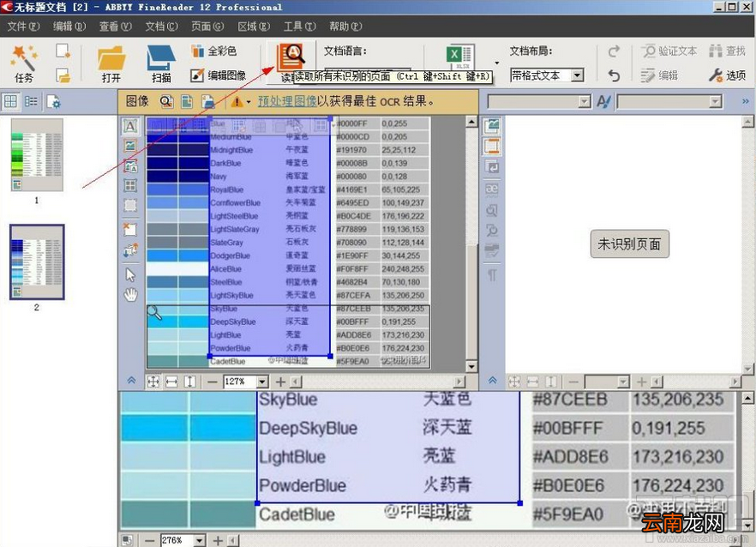This screenshot has height=547, width=756.
Task: Click the fit to width icon in image pane
Action: (x=171, y=382)
